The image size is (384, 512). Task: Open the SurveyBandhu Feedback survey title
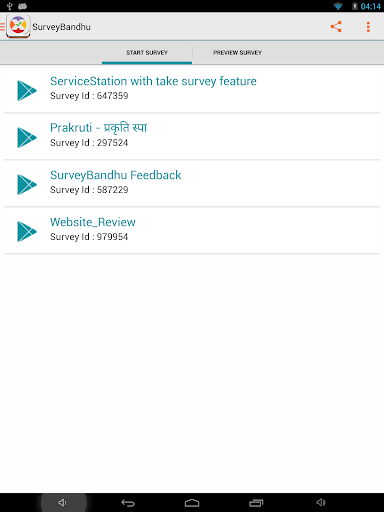pyautogui.click(x=116, y=175)
